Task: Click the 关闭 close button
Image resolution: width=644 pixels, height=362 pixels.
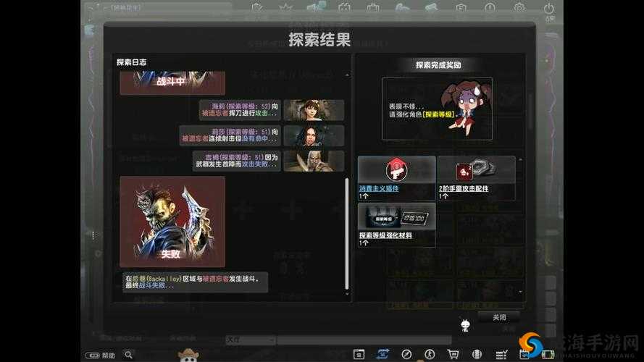Action: point(499,317)
